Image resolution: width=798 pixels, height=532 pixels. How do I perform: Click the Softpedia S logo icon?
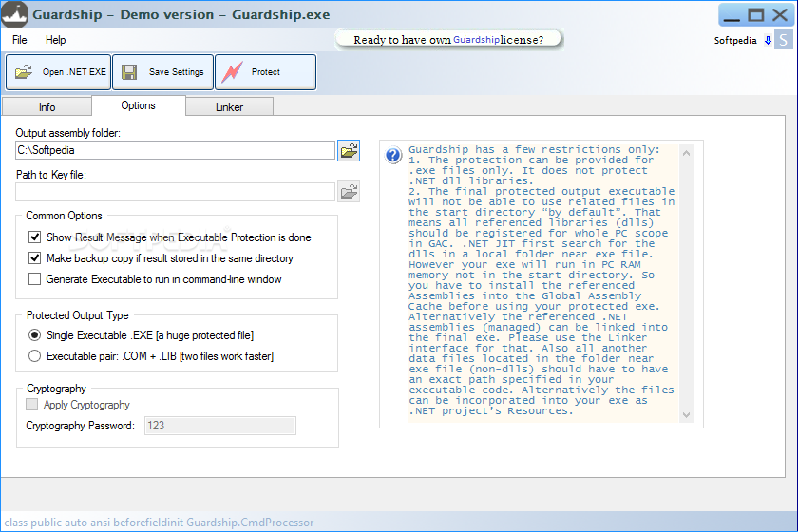tap(783, 40)
